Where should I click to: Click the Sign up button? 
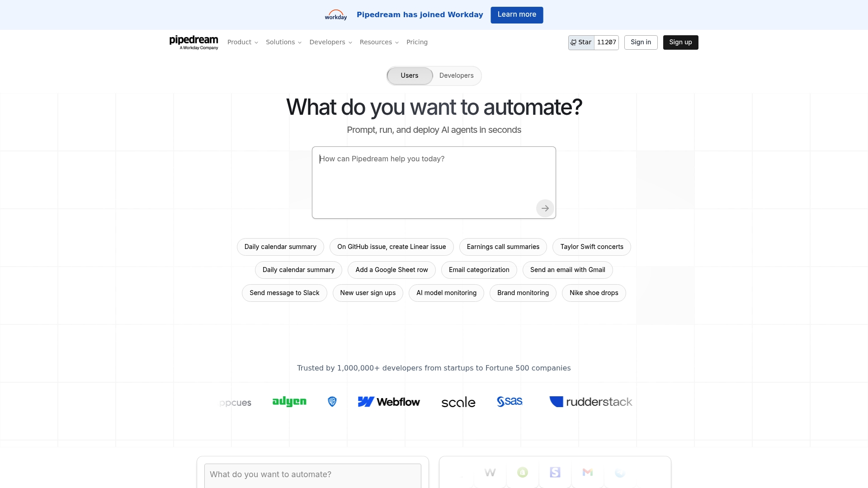pos(680,42)
